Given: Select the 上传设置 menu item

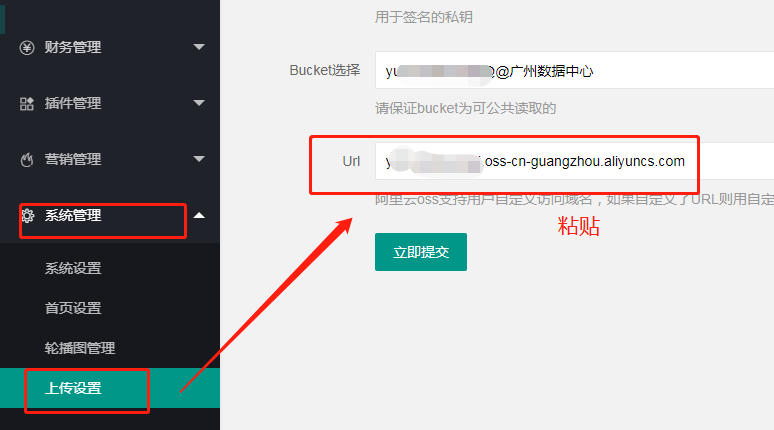Looking at the screenshot, I should (110, 388).
